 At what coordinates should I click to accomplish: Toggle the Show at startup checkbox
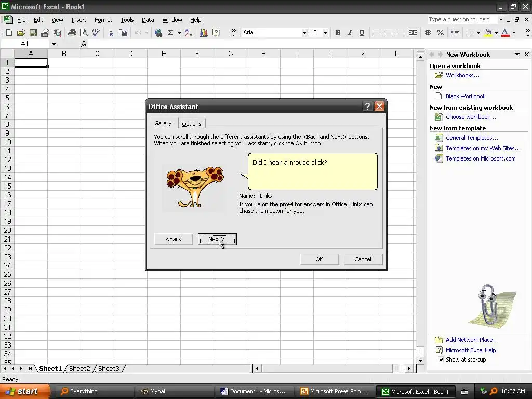(x=441, y=360)
